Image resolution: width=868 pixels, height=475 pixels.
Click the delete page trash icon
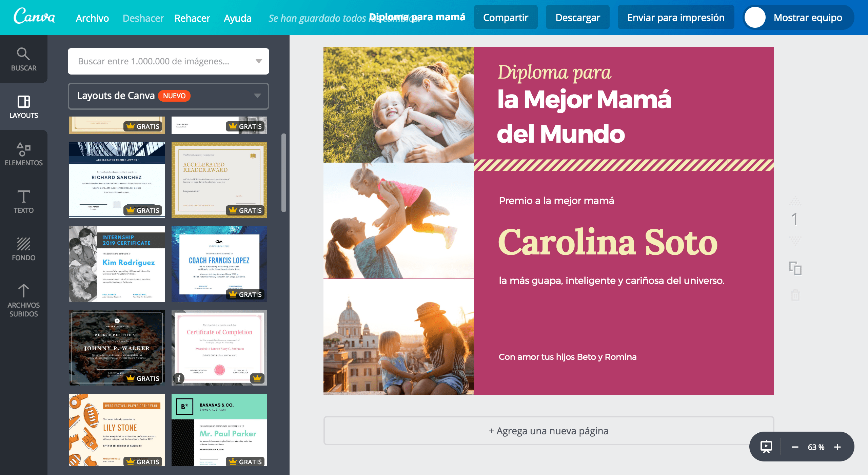(795, 295)
